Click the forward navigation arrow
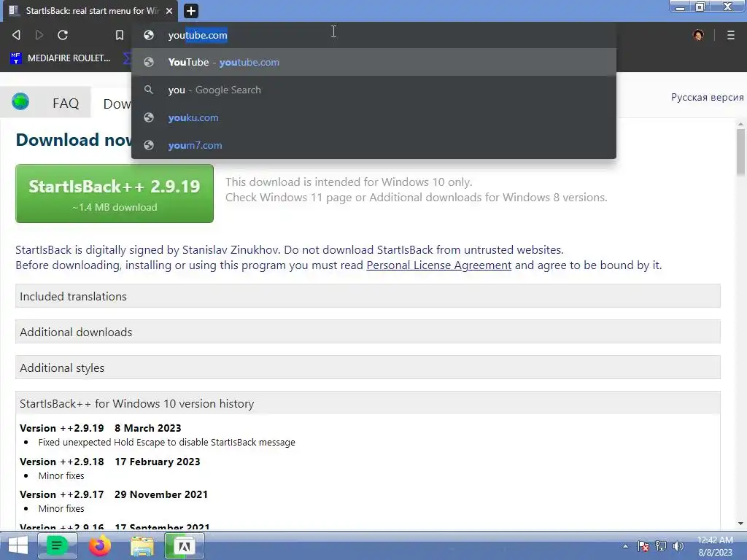 [x=39, y=35]
